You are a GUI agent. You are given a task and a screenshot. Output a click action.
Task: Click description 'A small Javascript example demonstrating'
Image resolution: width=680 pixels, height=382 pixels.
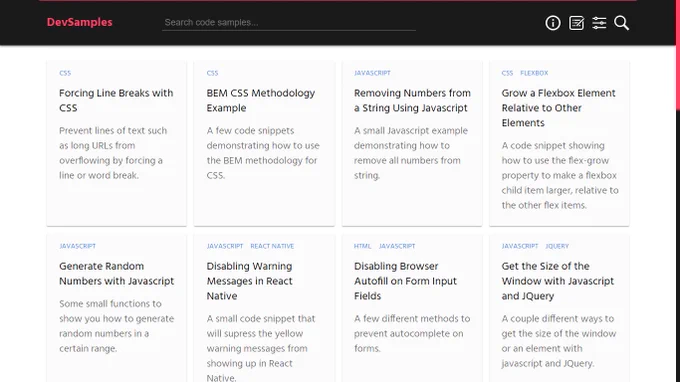[411, 153]
